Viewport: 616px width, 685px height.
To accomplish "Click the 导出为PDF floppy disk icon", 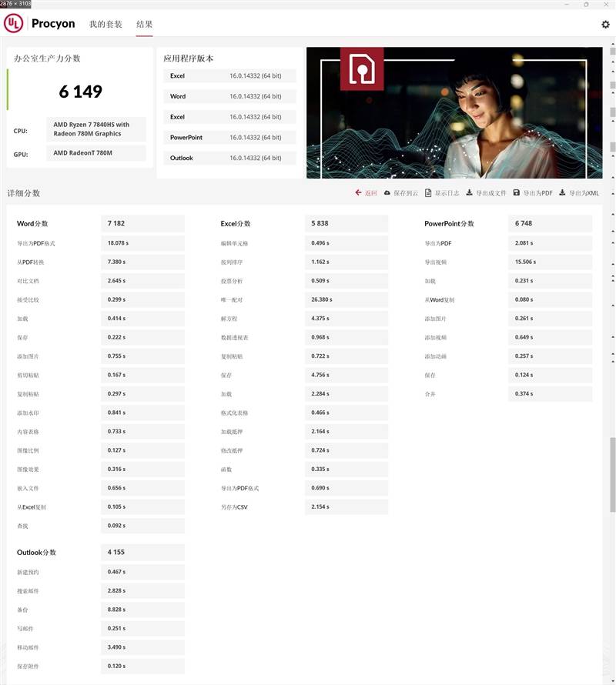I will pos(517,193).
